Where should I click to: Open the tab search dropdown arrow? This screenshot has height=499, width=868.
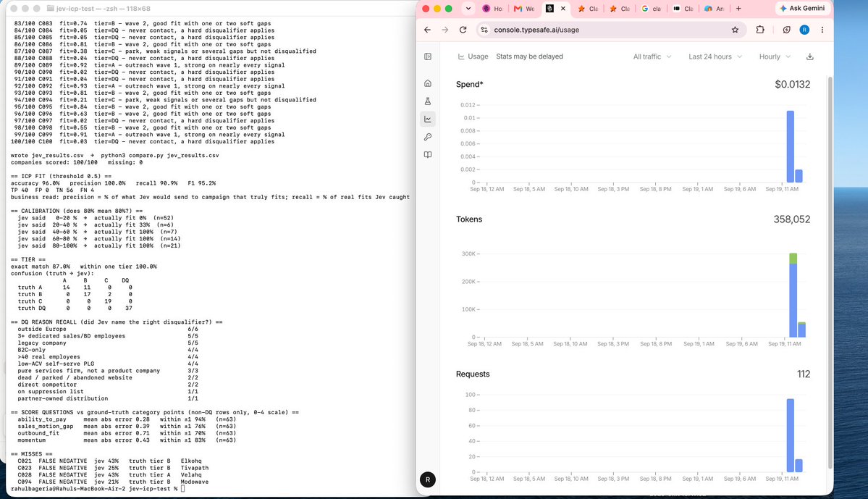(x=468, y=8)
